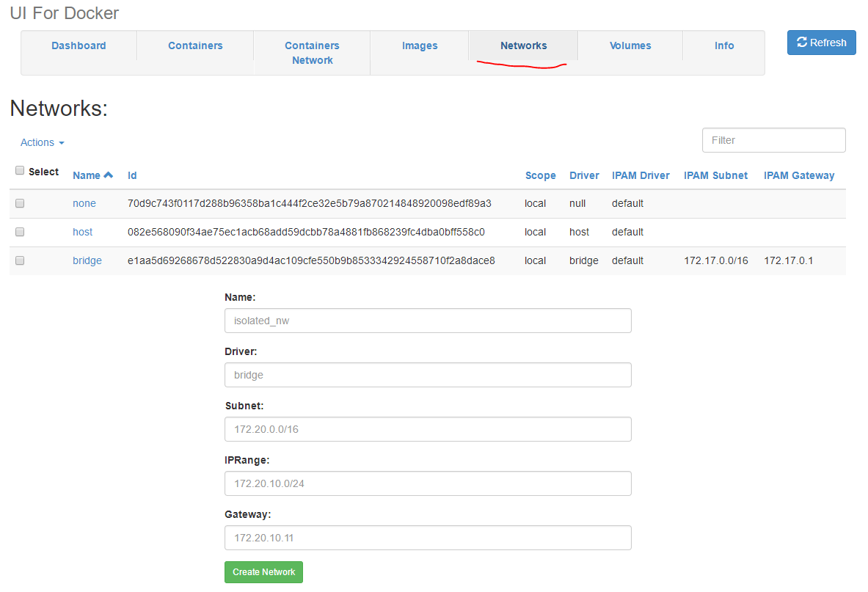868x592 pixels.
Task: Open the Containers tab
Action: point(195,46)
